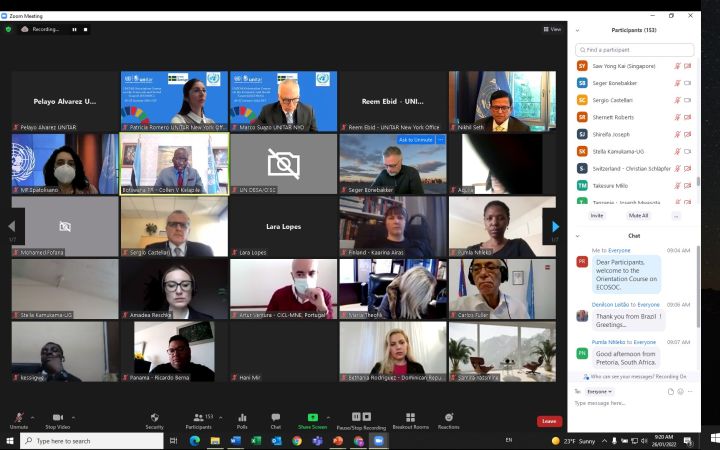Collapse the Participants panel with its chevron

point(578,30)
